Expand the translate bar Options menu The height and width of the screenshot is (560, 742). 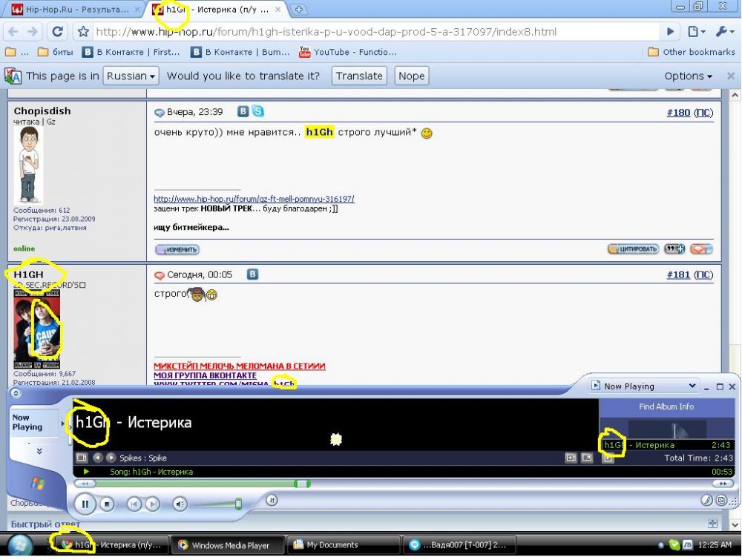pos(688,76)
